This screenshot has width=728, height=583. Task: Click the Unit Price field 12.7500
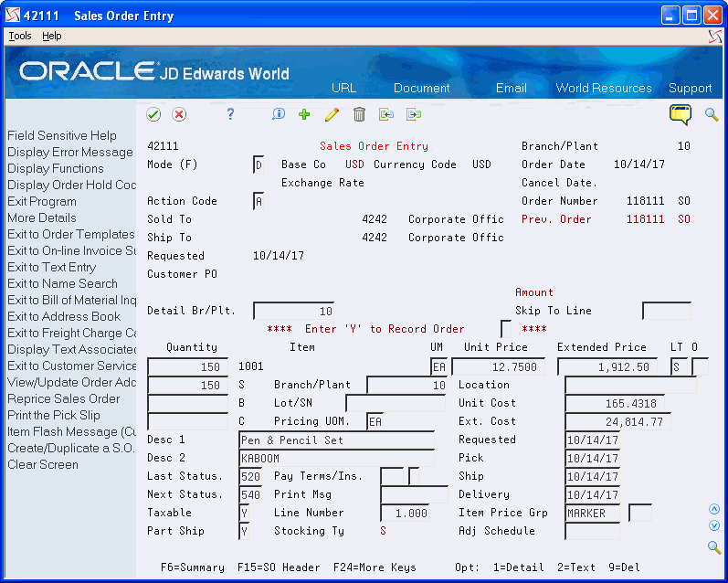498,366
